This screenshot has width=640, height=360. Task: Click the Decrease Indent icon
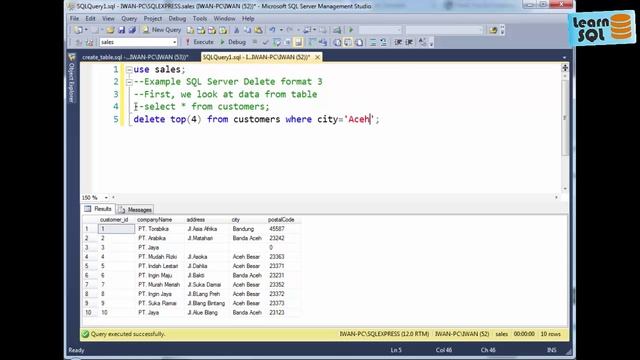[x=398, y=42]
